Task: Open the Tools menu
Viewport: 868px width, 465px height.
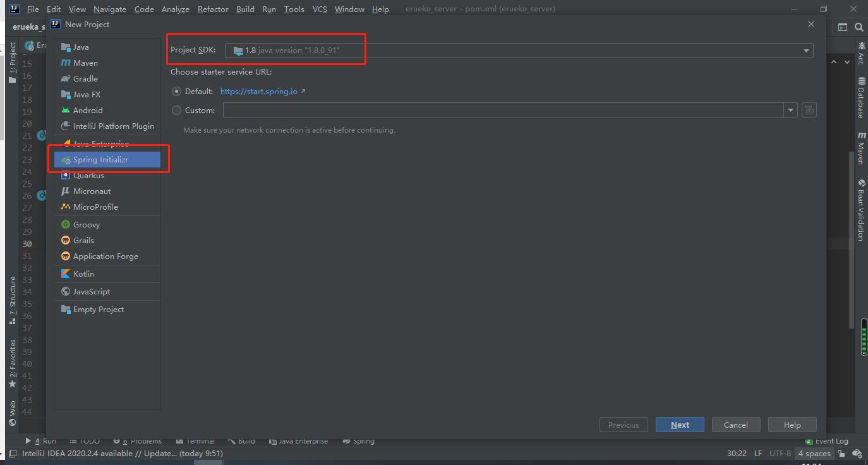Action: [x=294, y=9]
